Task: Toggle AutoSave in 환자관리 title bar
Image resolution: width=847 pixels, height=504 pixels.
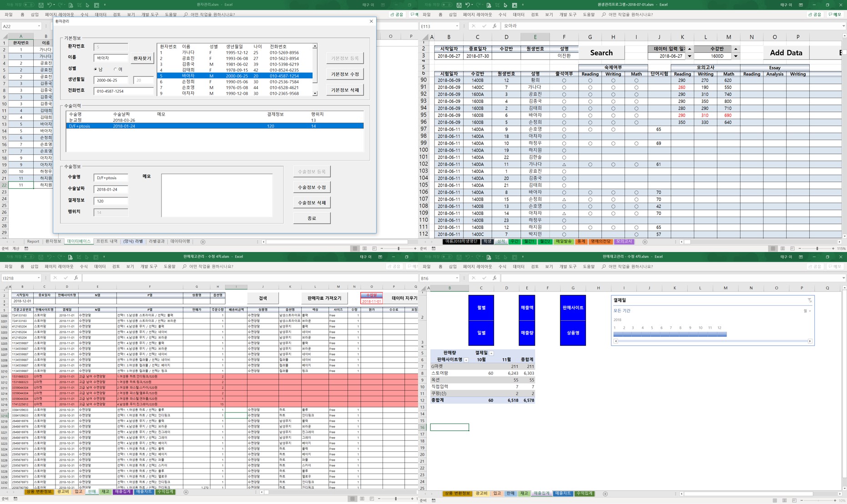Action: point(29,5)
